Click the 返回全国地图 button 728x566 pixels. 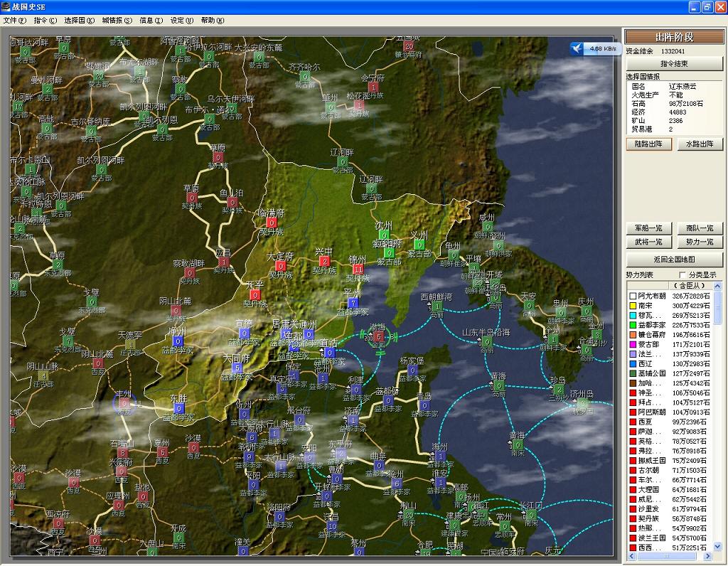(x=674, y=260)
